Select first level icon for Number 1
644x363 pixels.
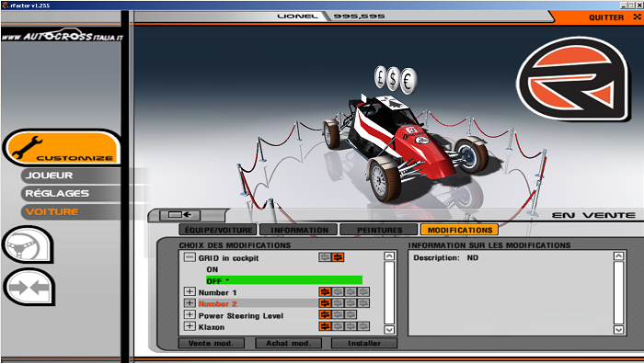tap(325, 291)
